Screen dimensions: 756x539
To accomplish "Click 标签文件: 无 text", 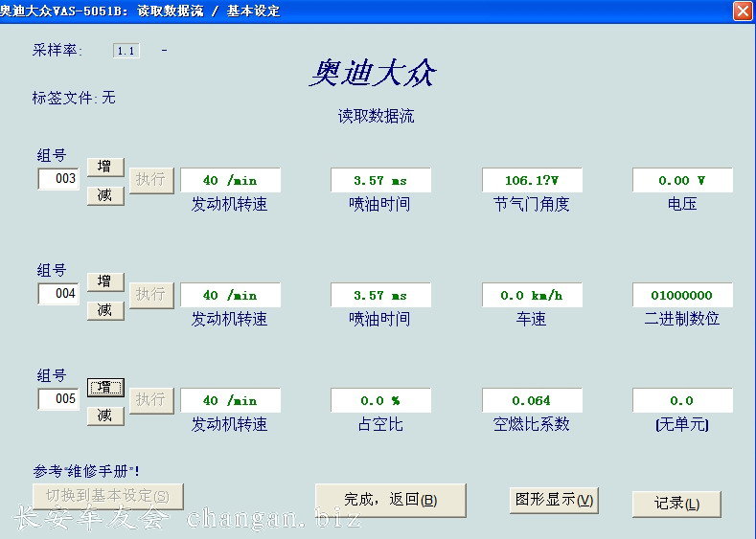I will 74,98.
